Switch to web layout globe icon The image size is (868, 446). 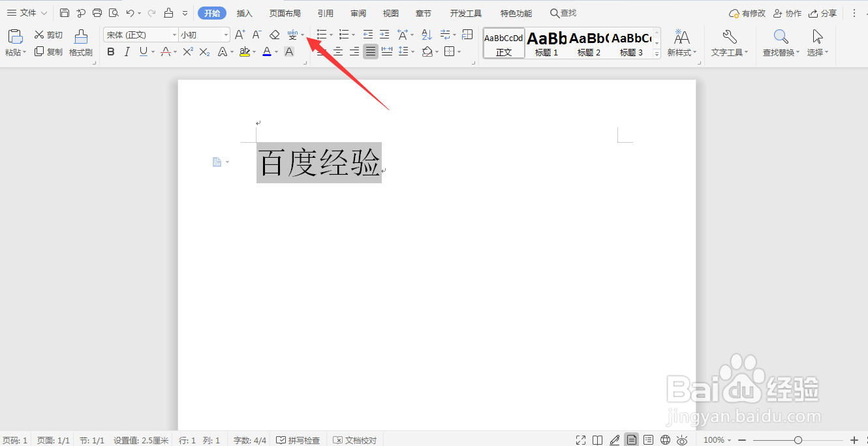pyautogui.click(x=665, y=440)
